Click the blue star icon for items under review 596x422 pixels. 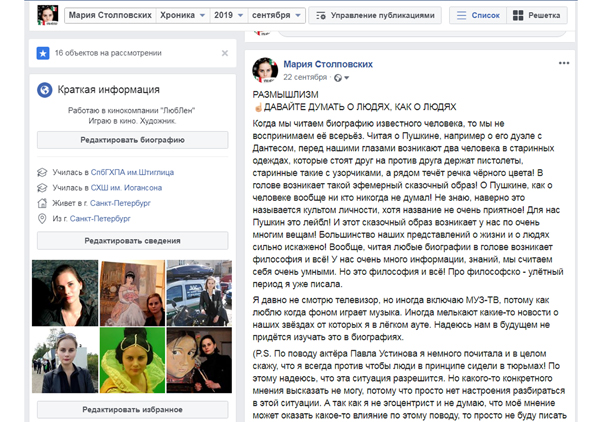pyautogui.click(x=43, y=53)
